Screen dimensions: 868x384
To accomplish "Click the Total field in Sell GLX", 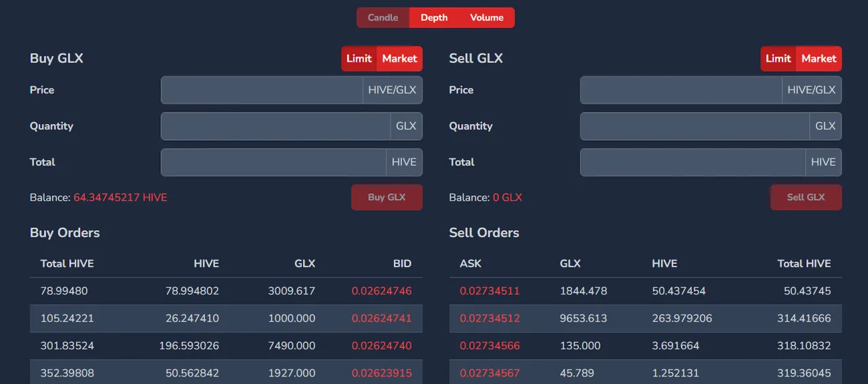I will (x=693, y=162).
